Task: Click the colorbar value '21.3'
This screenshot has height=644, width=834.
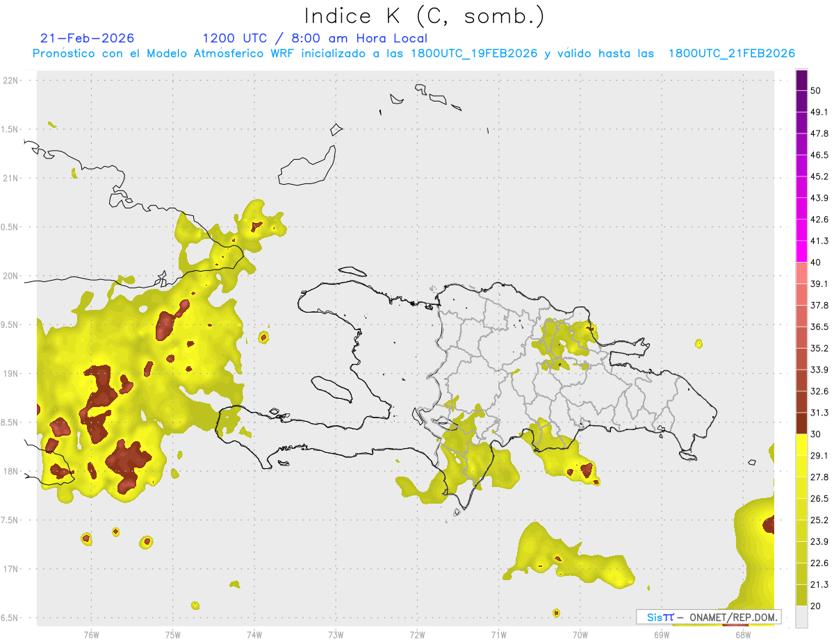Action: point(819,584)
